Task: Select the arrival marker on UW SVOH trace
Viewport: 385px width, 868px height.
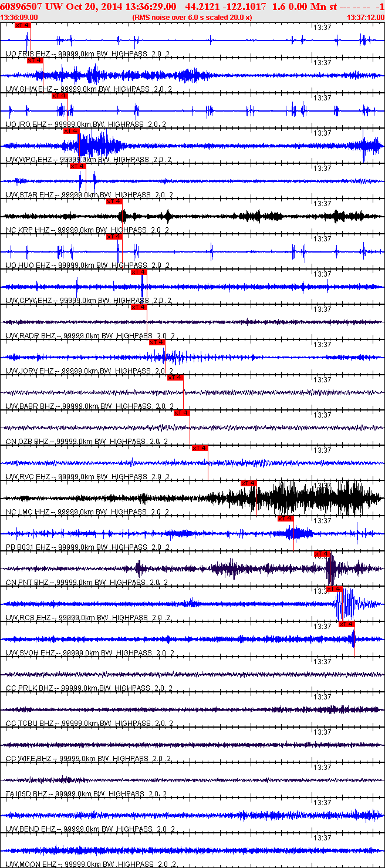Action: (x=347, y=624)
